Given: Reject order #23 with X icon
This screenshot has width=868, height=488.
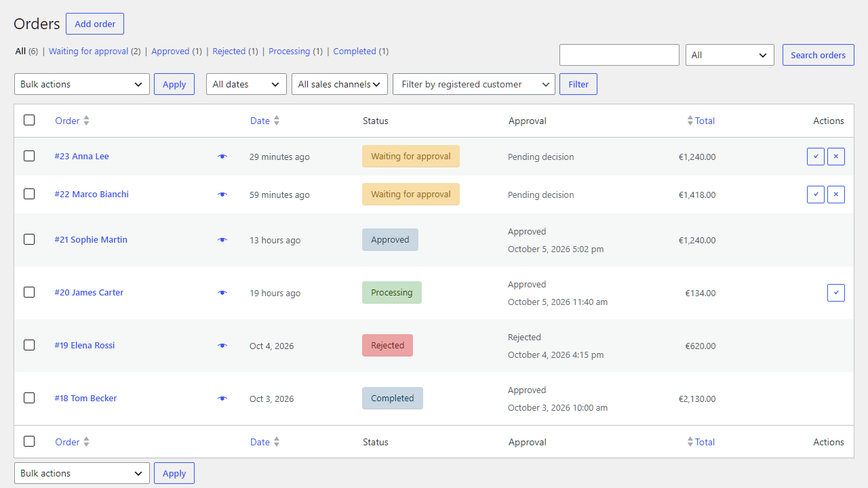Looking at the screenshot, I should coord(836,157).
